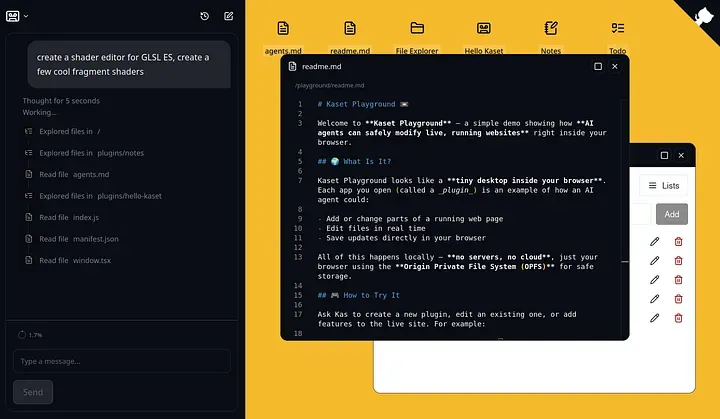The image size is (720, 419).
Task: Delete the third todo item with trash icon
Action: coord(678,280)
